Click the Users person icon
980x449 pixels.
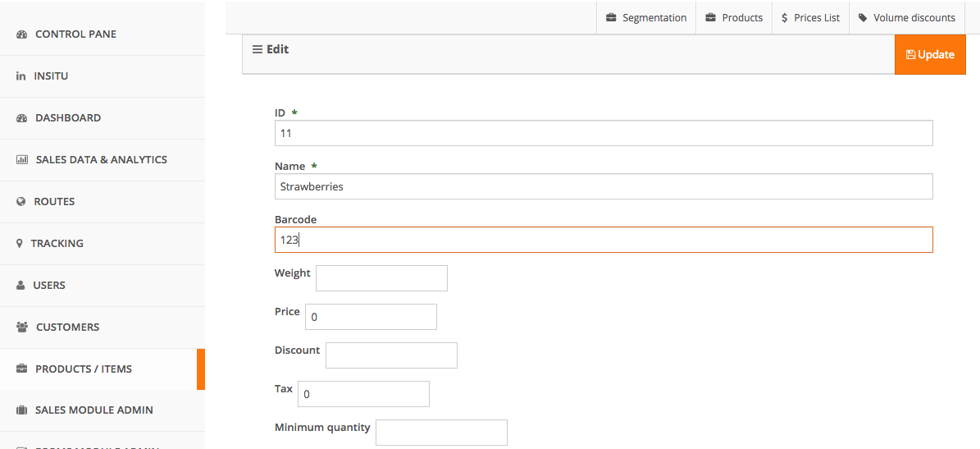pos(21,286)
